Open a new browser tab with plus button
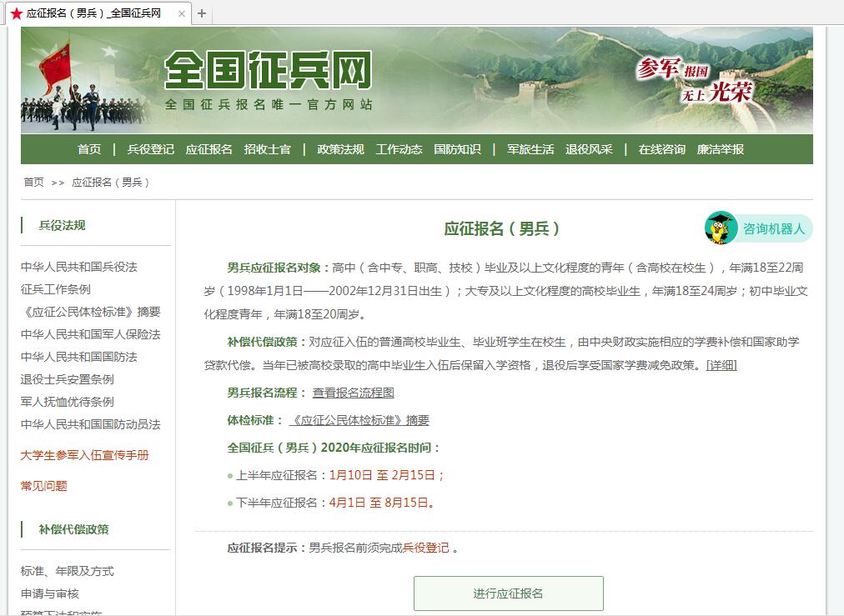Viewport: 844px width, 616px height. click(202, 13)
